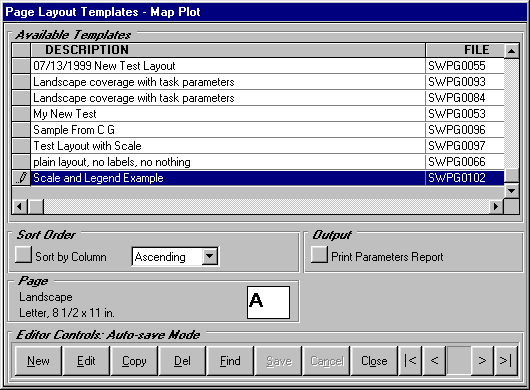Click the vertical scrollbar thumb
The height and width of the screenshot is (390, 530).
point(511,175)
